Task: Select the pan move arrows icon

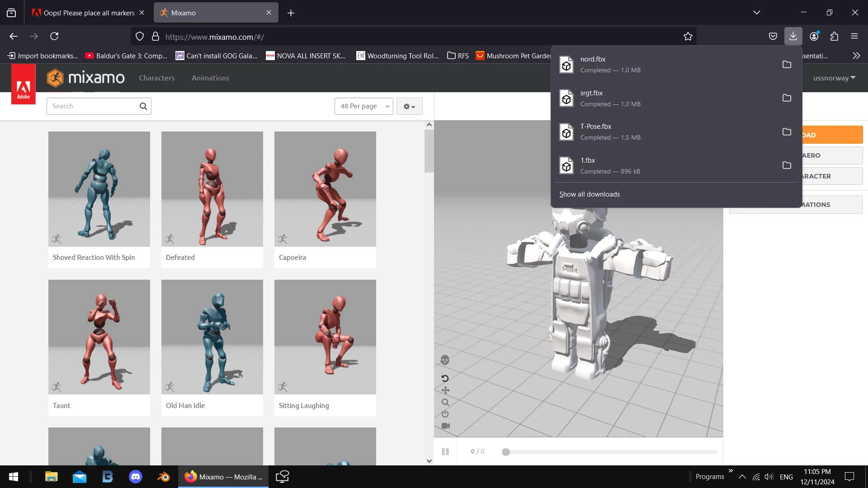Action: tap(445, 390)
